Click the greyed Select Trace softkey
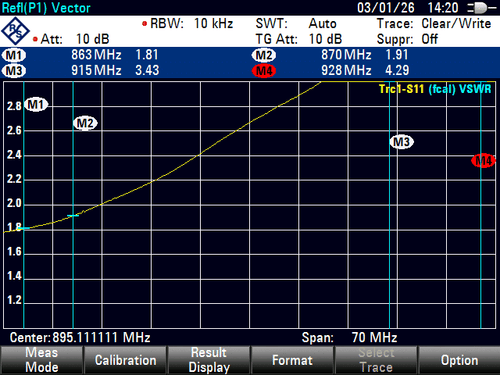Image resolution: width=500 pixels, height=375 pixels. click(x=376, y=360)
